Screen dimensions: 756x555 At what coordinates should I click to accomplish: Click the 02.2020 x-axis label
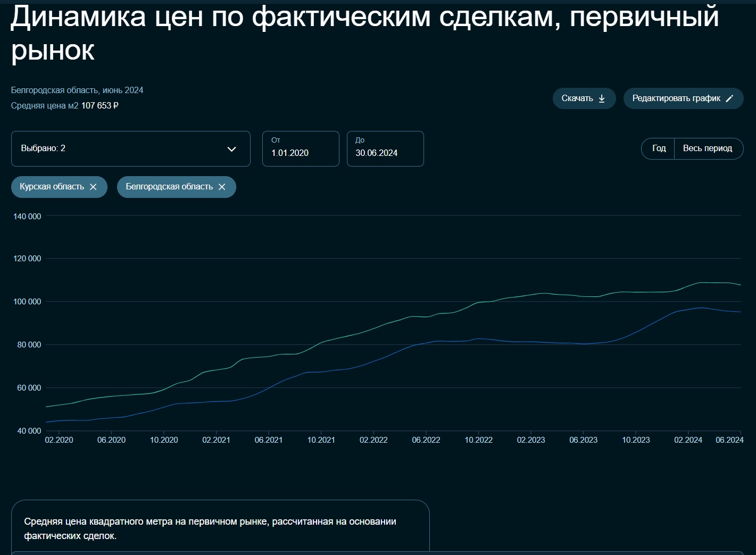[59, 440]
